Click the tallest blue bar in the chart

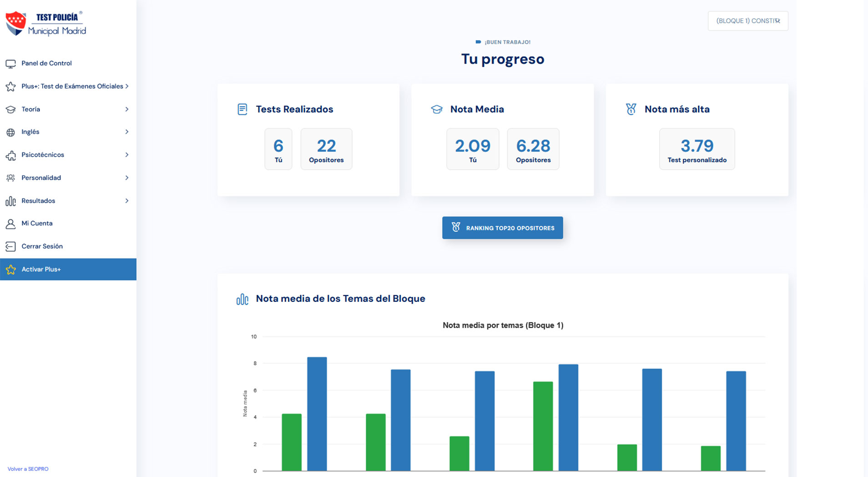(x=317, y=413)
